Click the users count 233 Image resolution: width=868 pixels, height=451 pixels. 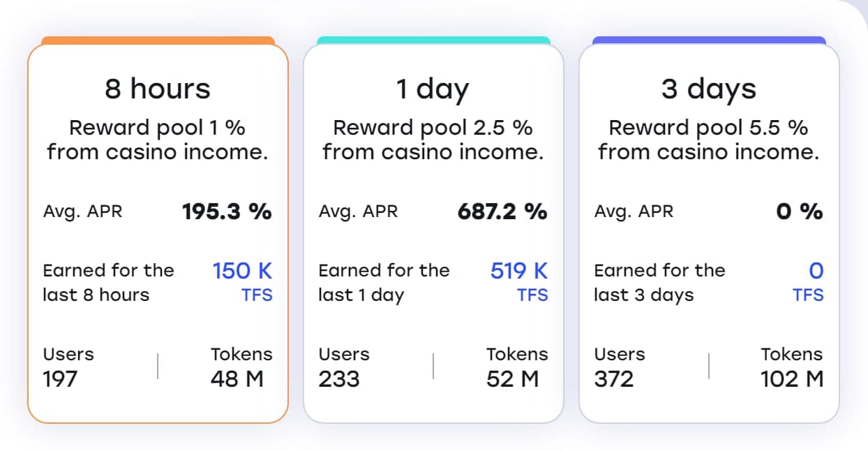pyautogui.click(x=339, y=379)
